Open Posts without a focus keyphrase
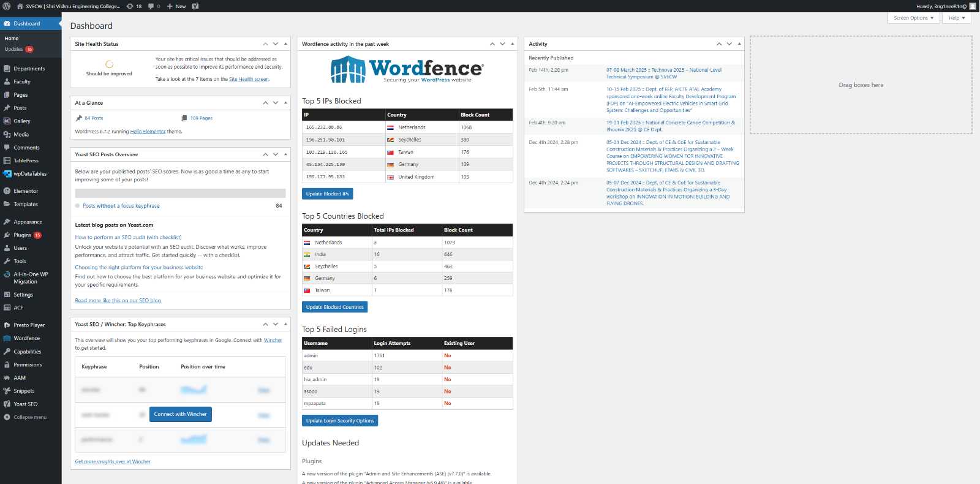 (121, 206)
